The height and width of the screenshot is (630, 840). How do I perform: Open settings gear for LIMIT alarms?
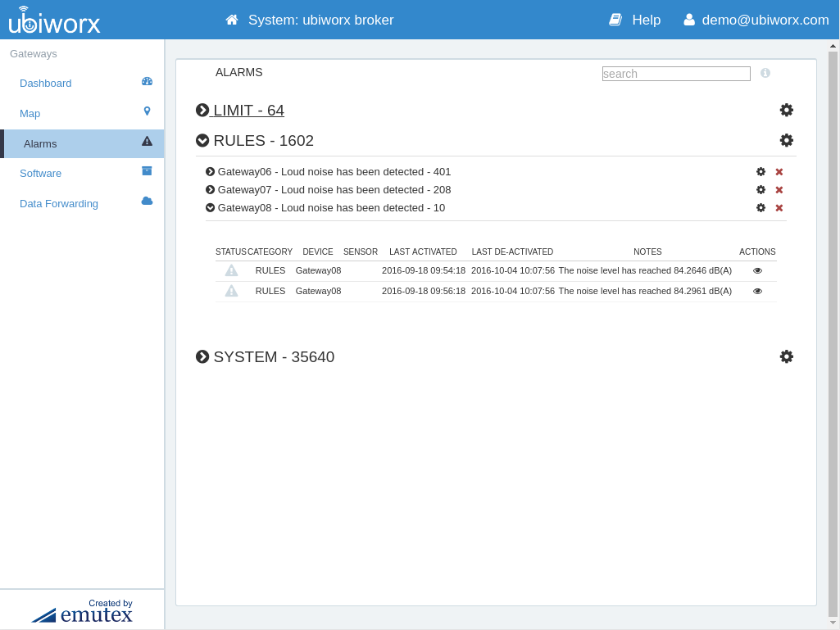pos(787,110)
